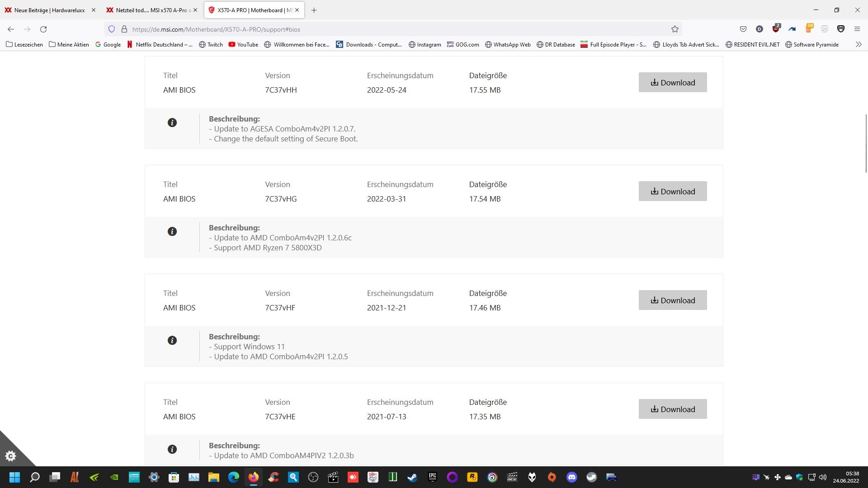Download BIOS version 7C37vHH
Screen dimensions: 868x488
[672, 82]
